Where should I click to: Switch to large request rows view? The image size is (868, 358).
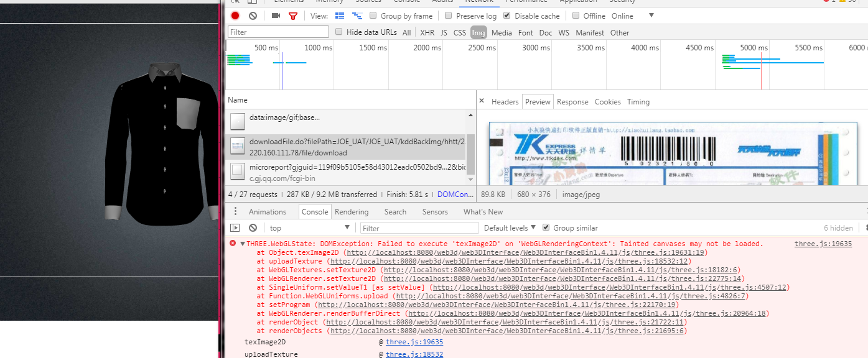pyautogui.click(x=340, y=16)
